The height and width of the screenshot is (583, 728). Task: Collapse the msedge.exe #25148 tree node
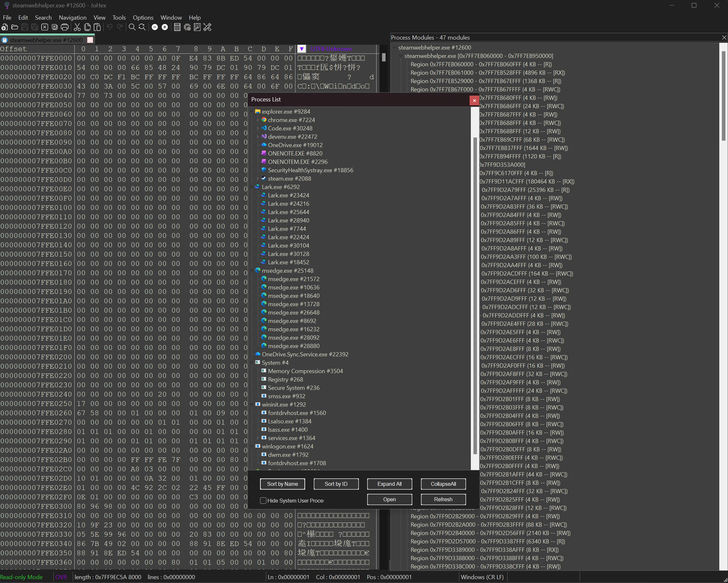tap(252, 270)
